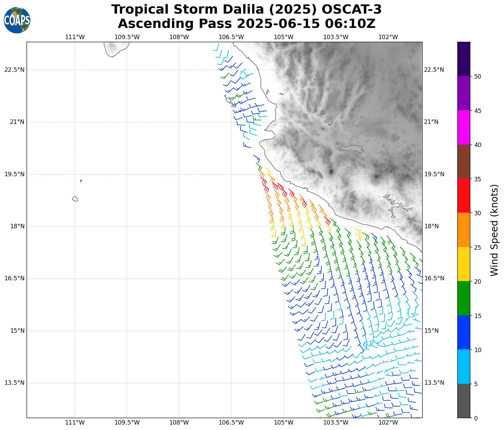The image size is (504, 430).
Task: Select the brown 35-40 knots color band
Action: coord(463,162)
